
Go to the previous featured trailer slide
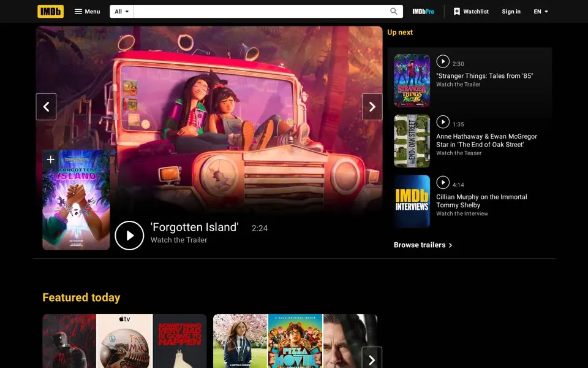[46, 107]
